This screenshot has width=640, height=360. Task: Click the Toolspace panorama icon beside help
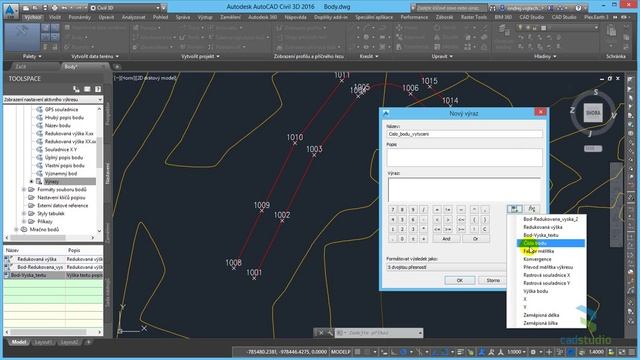coord(87,89)
